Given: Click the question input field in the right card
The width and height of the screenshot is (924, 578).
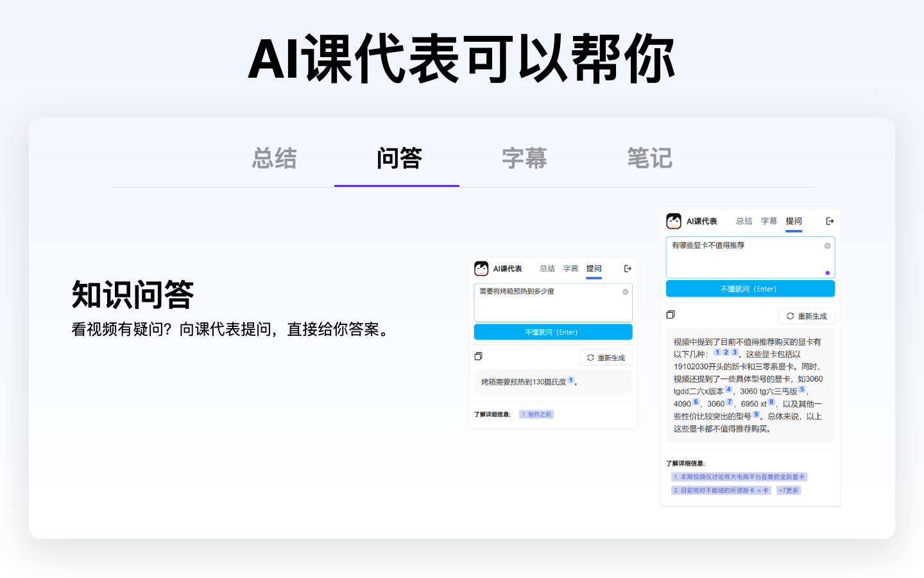Looking at the screenshot, I should tap(749, 257).
